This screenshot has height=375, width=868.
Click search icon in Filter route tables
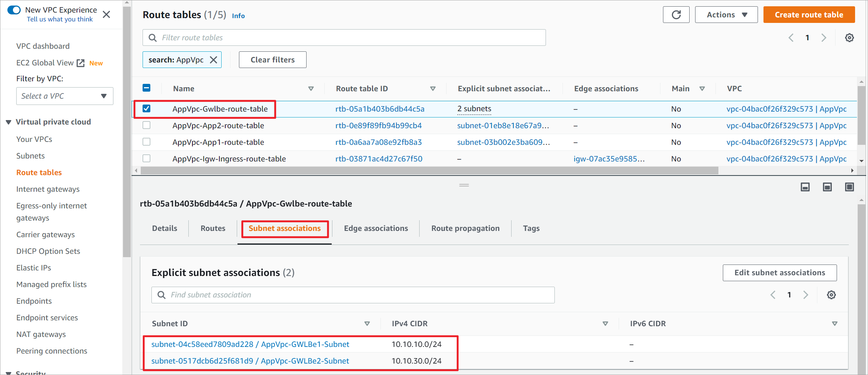click(x=153, y=38)
